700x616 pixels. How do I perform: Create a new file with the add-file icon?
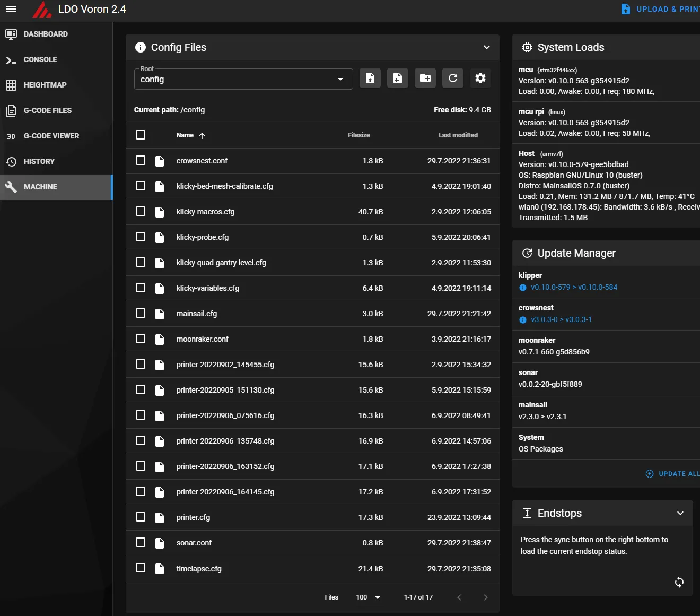point(398,79)
